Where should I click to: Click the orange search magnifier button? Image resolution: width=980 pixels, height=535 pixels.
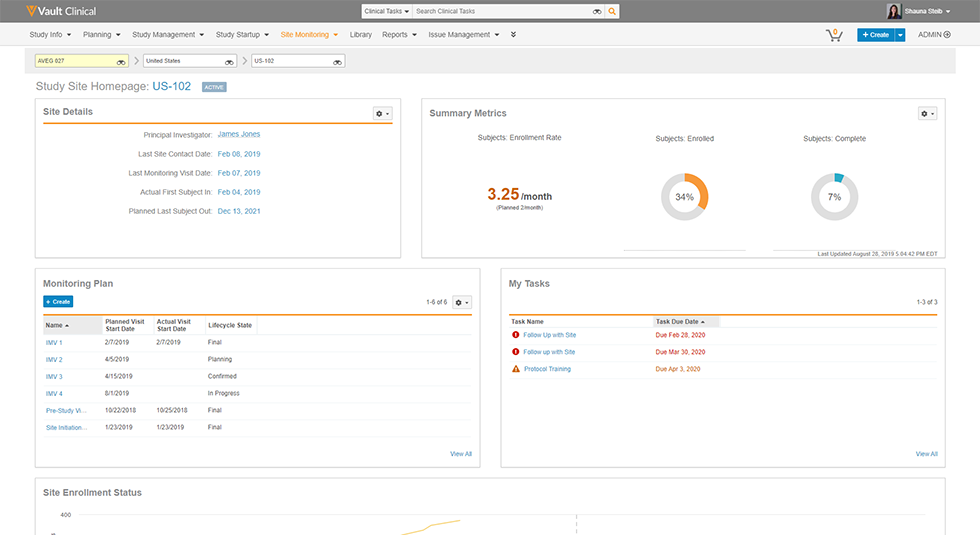[612, 11]
